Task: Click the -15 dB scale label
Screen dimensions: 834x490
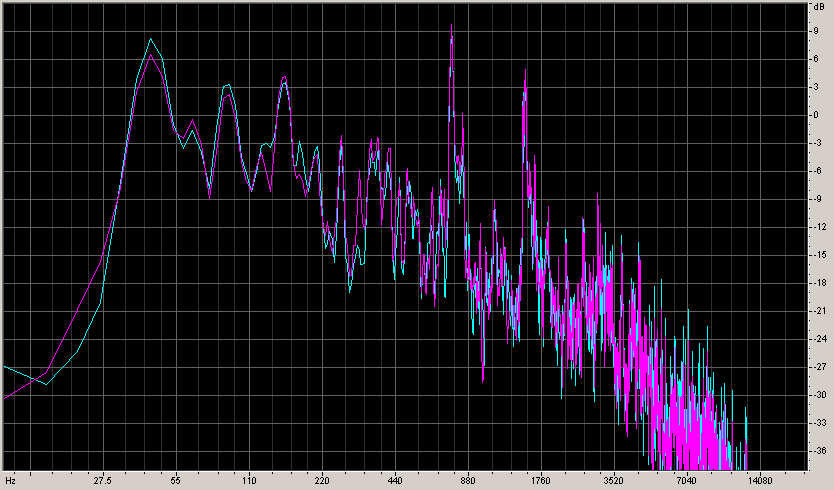Action: tap(819, 255)
